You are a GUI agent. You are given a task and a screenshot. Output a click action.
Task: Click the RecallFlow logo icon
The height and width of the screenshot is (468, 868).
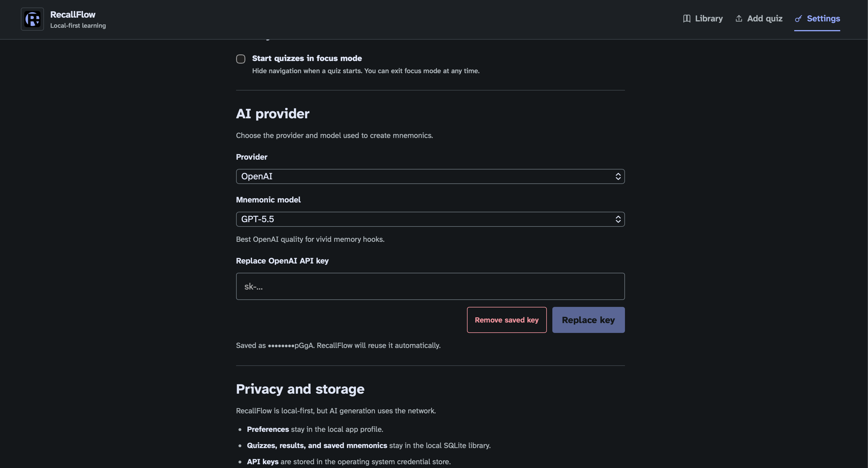pos(32,19)
